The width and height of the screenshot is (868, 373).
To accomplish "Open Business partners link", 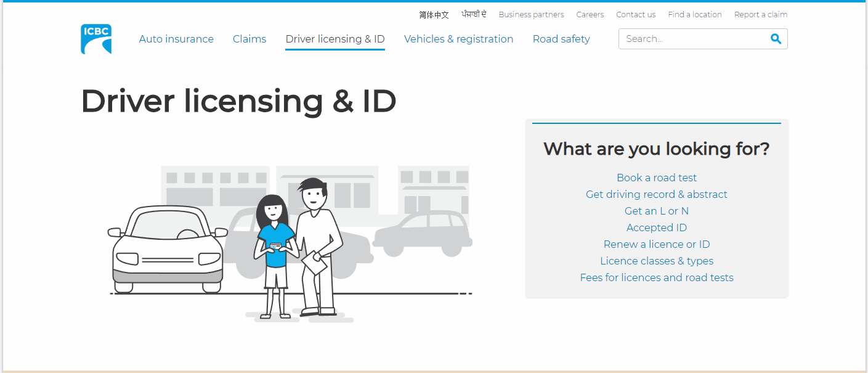I will pyautogui.click(x=531, y=14).
